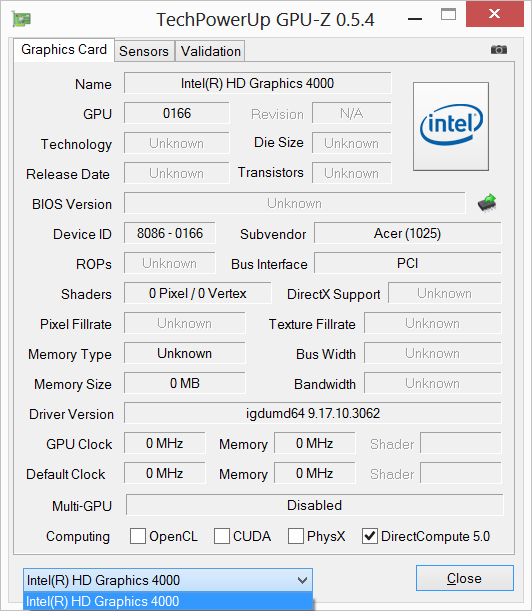The height and width of the screenshot is (611, 532).
Task: Click the Subvendor field Acer (1025)
Action: point(408,233)
